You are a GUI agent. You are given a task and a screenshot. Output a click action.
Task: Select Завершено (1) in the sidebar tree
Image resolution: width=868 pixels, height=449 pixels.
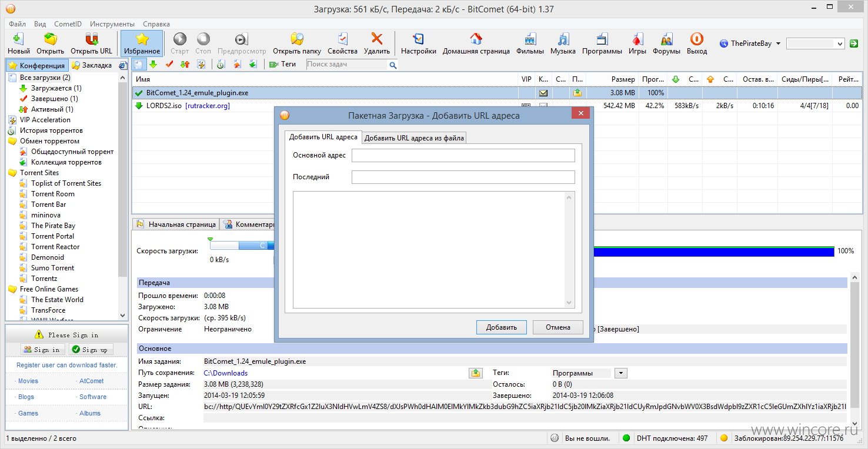pos(48,99)
